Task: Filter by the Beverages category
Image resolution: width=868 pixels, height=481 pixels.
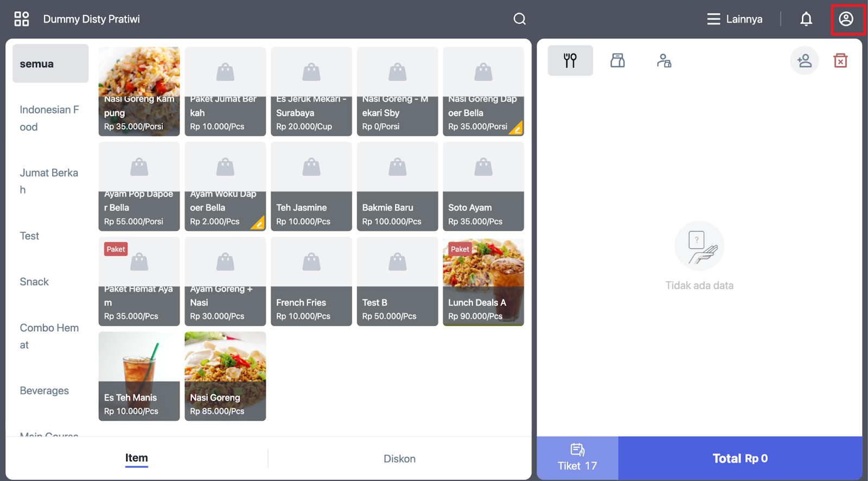Action: 44,390
